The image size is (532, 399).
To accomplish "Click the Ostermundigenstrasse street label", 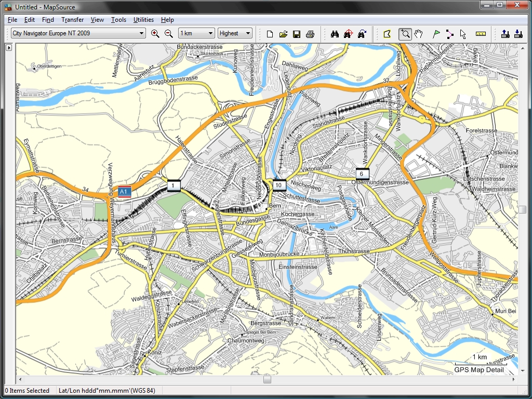I will pos(380,182).
